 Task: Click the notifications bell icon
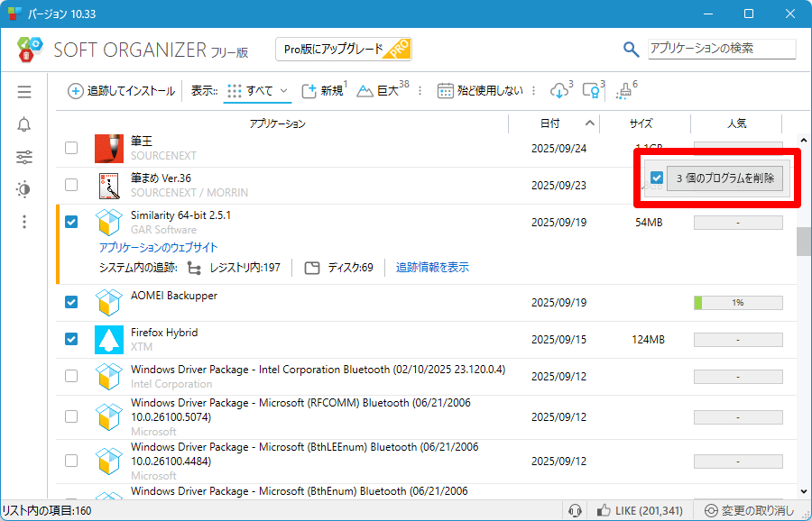pos(24,124)
